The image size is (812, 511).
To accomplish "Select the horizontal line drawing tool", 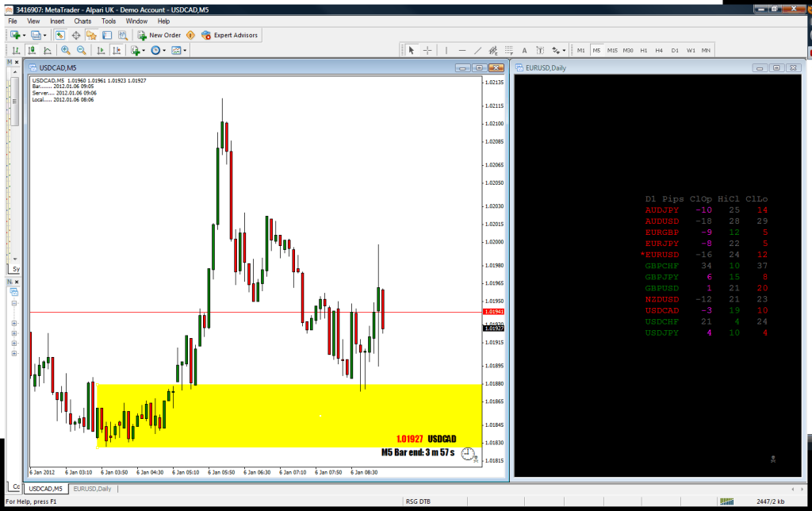I will (x=462, y=50).
